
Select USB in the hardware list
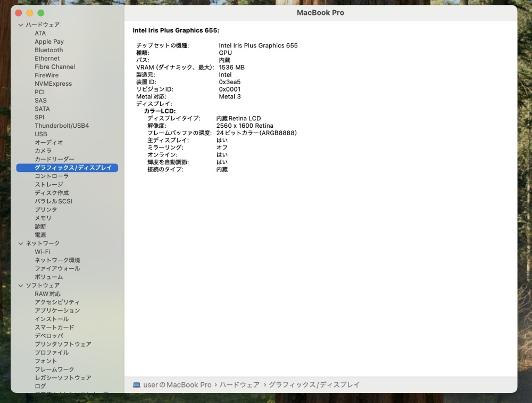point(41,134)
